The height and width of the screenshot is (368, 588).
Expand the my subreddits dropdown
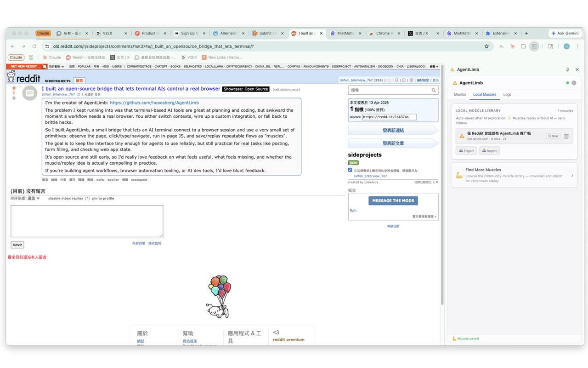click(x=57, y=67)
